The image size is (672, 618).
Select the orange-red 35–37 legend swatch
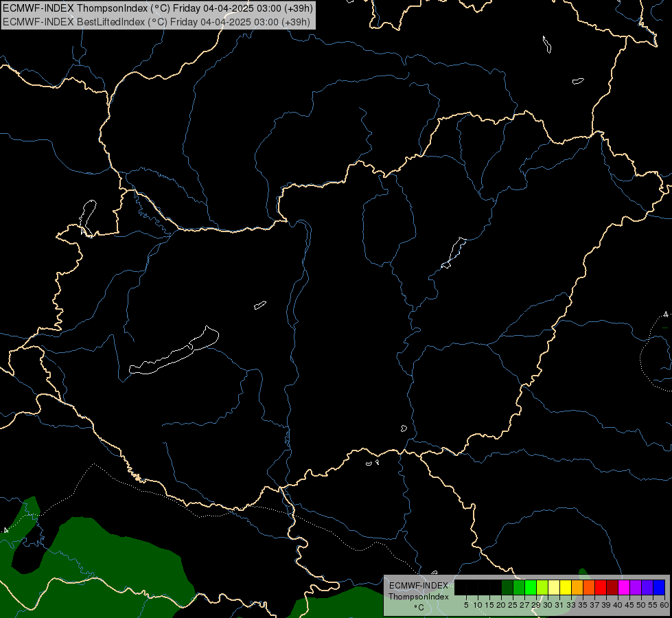click(x=589, y=587)
